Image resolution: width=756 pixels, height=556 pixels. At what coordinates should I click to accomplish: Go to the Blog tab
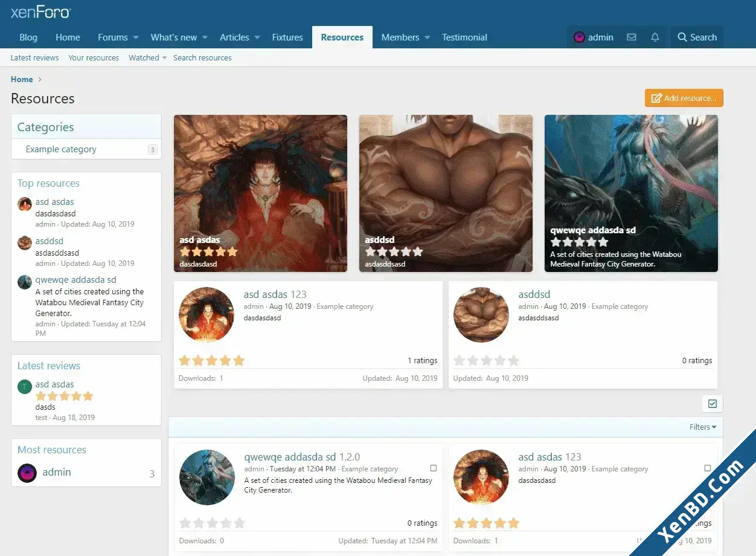point(28,37)
